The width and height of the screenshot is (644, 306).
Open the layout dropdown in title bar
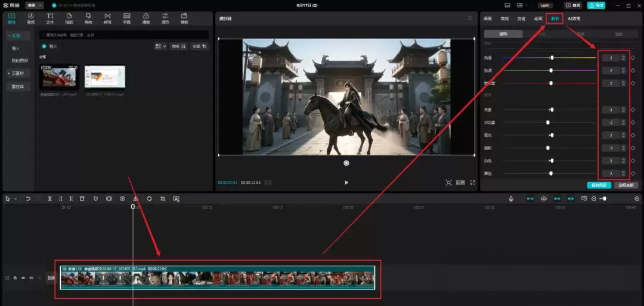[522, 5]
